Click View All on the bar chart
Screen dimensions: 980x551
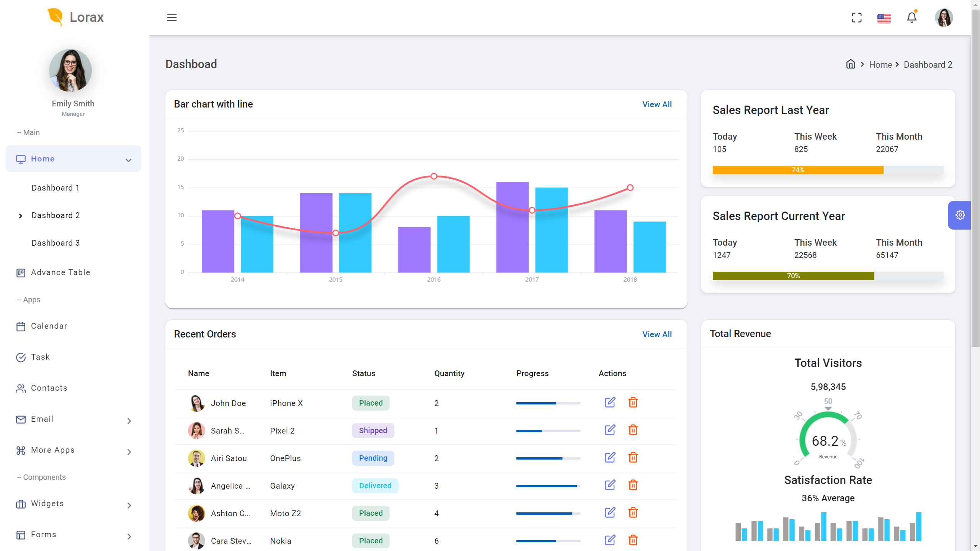657,104
